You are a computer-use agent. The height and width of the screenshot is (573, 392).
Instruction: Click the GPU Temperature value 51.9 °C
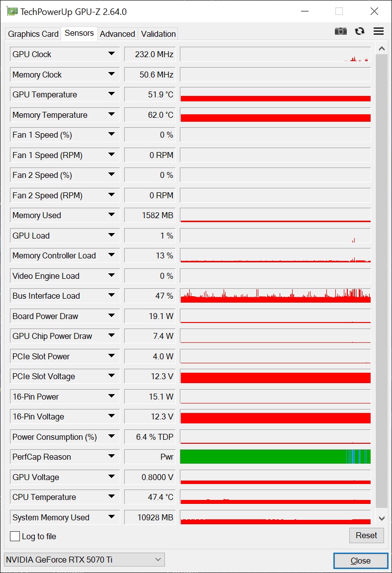coord(150,94)
